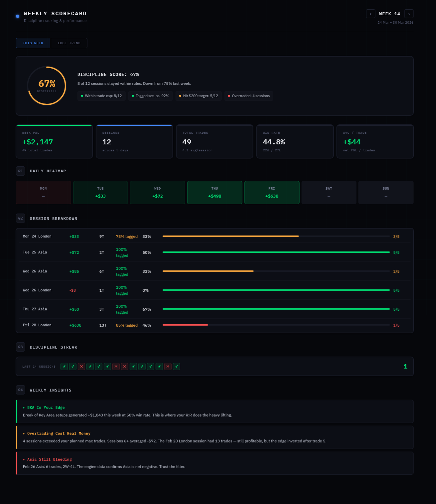
Task: Click the 02 badge beside Session Breakdown
Action: [x=21, y=219]
